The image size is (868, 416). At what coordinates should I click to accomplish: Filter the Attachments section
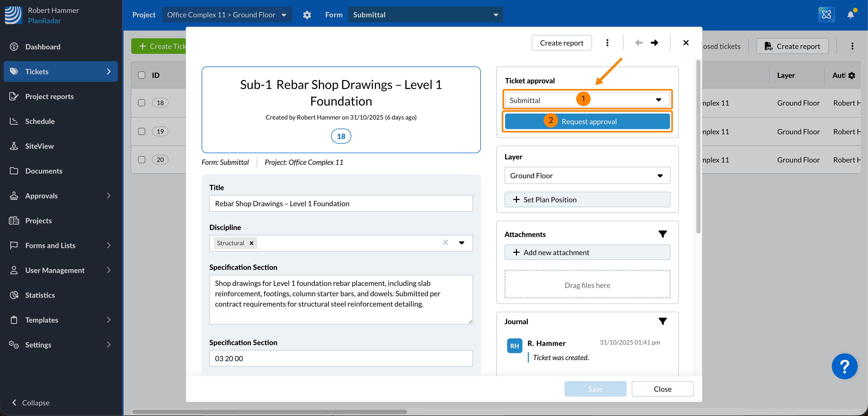(x=662, y=234)
